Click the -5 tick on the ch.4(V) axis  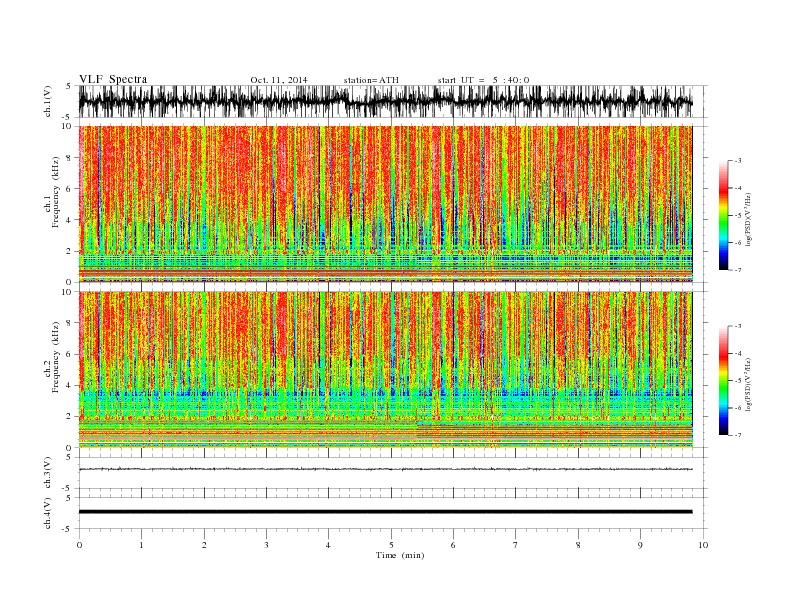(x=68, y=529)
